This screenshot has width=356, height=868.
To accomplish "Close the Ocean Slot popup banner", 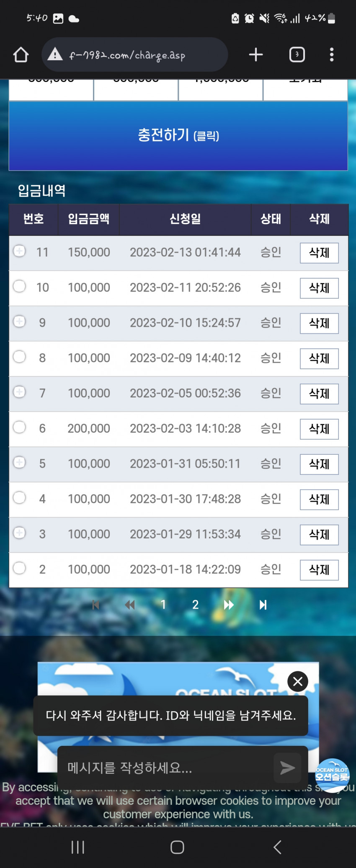I will pos(298,681).
